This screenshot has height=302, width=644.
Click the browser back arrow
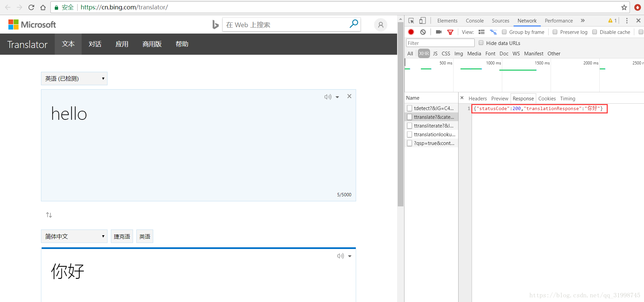[8, 7]
